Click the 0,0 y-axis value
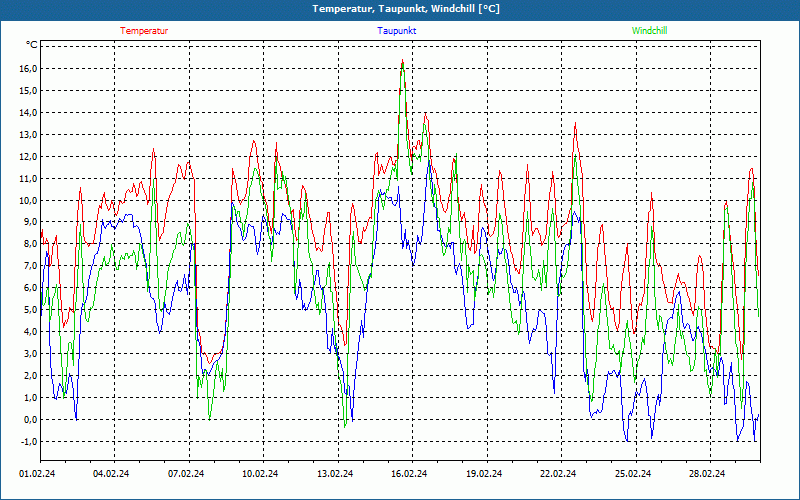 point(30,419)
